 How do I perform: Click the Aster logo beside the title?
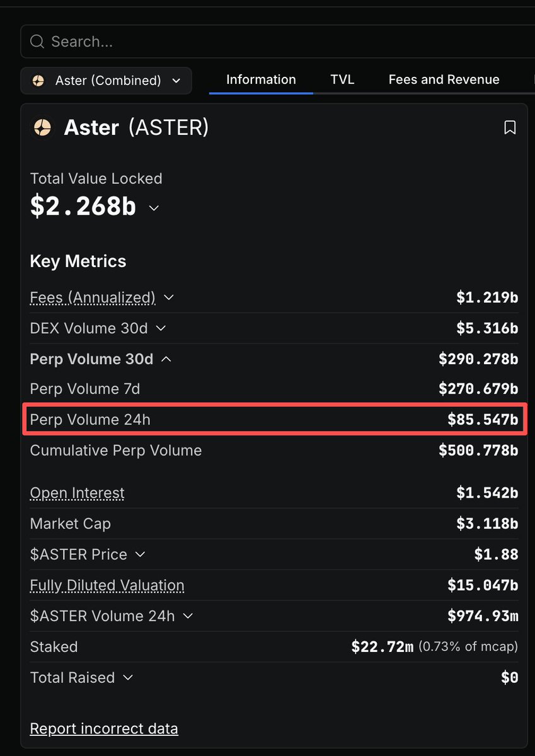[42, 128]
